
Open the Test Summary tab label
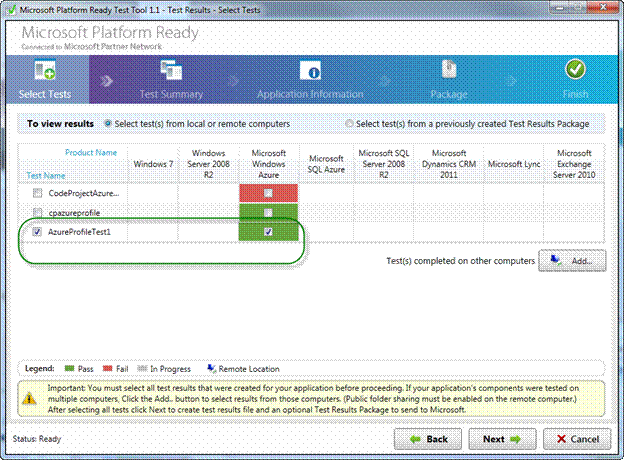coord(171,94)
